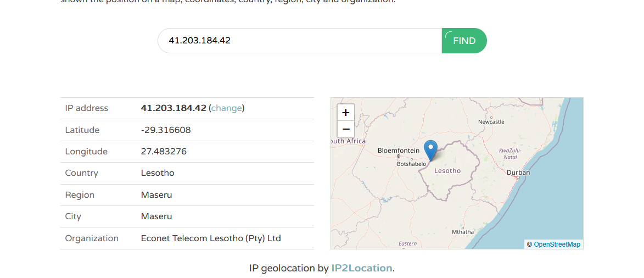This screenshot has height=278, width=644.
Task: Follow the IP2Location link
Action: coord(362,268)
